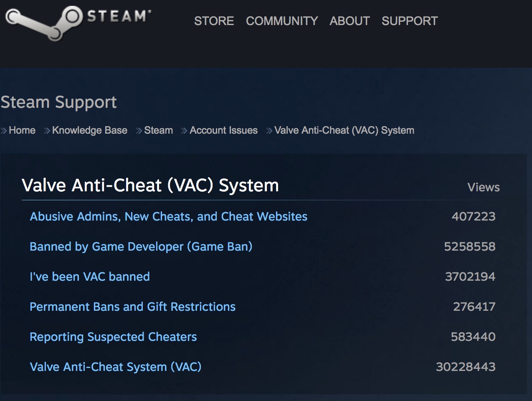The height and width of the screenshot is (401, 532).
Task: Go to Account Issues breadcrumb
Action: (223, 130)
